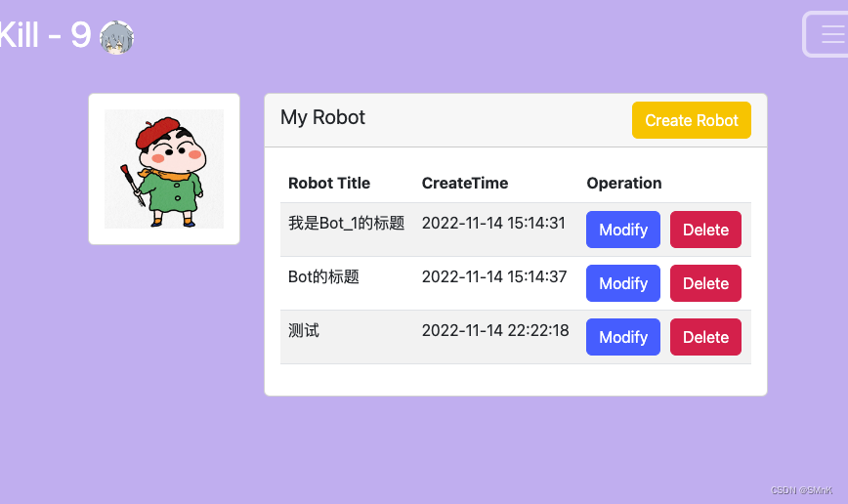Click the timestamp '2022-11-14 22:22:18'
848x504 pixels.
point(495,330)
